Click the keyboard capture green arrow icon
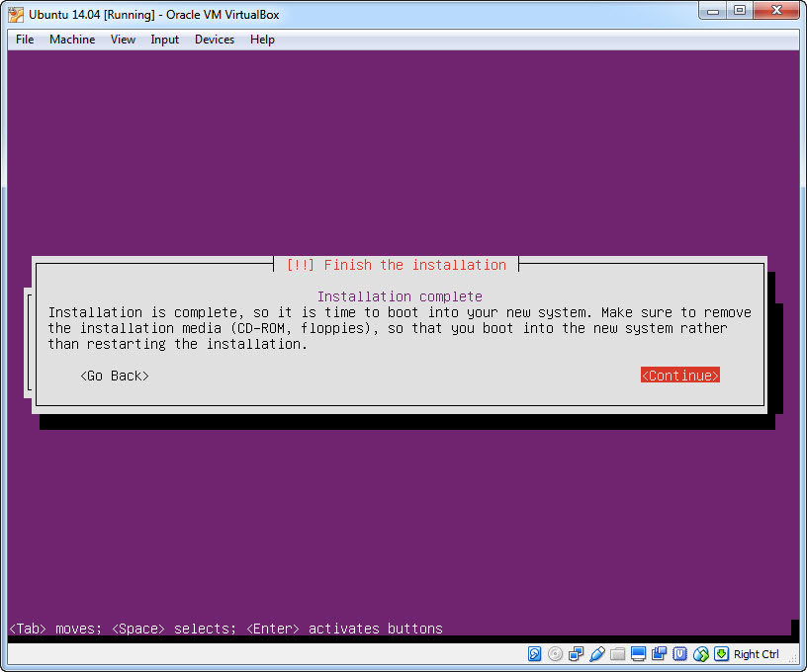807x672 pixels. 722,654
